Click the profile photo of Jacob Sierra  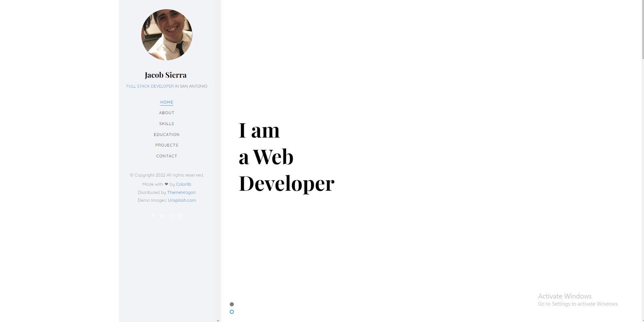tap(166, 34)
